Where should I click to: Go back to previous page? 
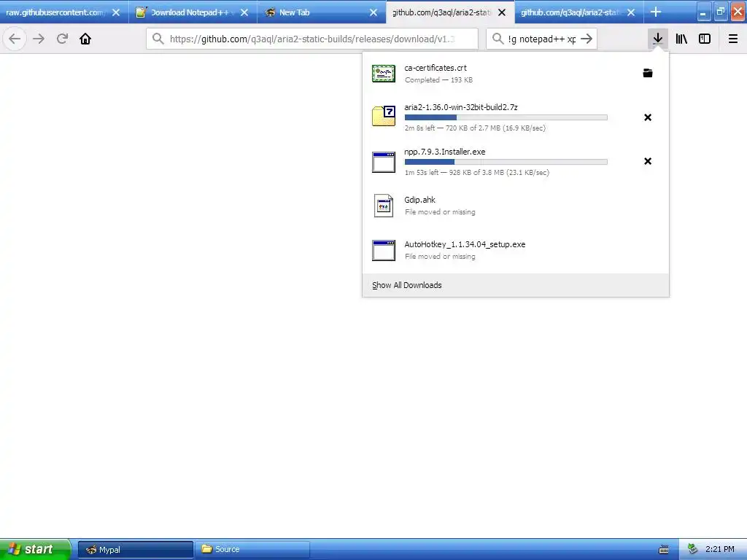(15, 39)
